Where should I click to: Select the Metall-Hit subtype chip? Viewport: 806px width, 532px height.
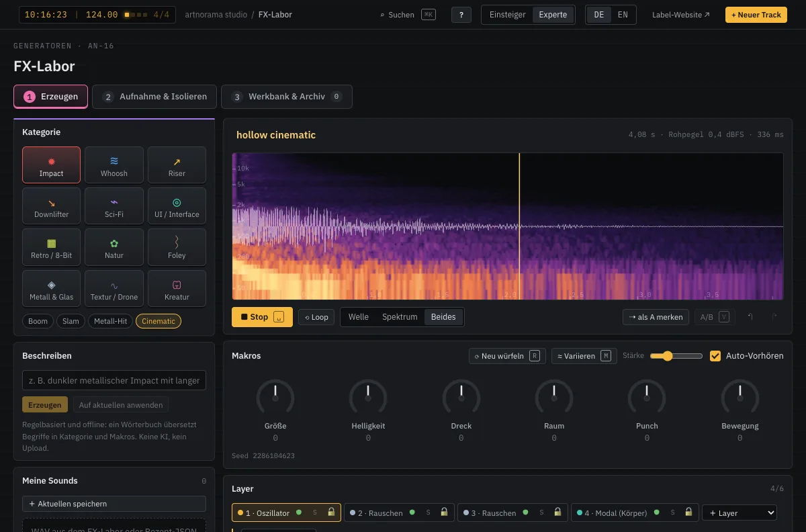coord(110,321)
